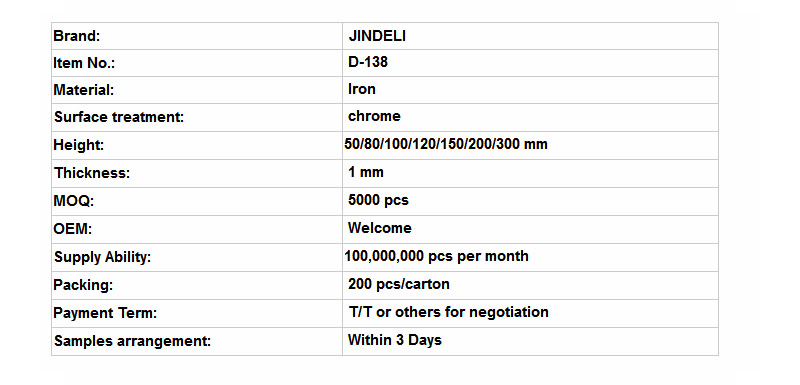Select the Within 3 Days value

click(394, 340)
